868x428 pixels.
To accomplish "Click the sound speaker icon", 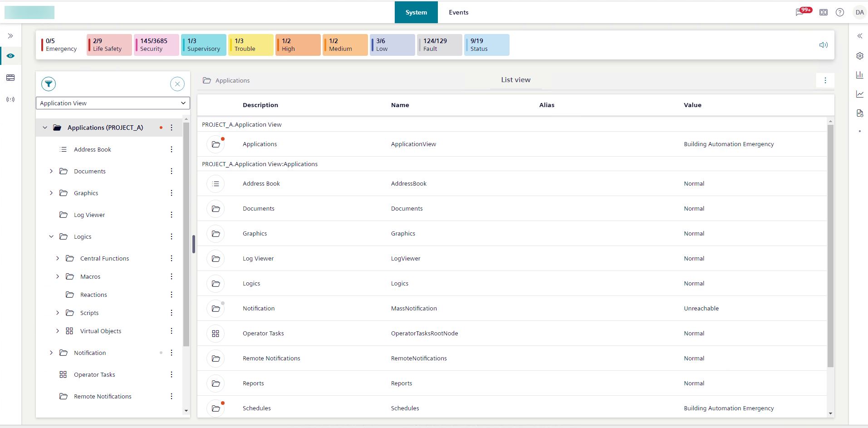I will (823, 45).
